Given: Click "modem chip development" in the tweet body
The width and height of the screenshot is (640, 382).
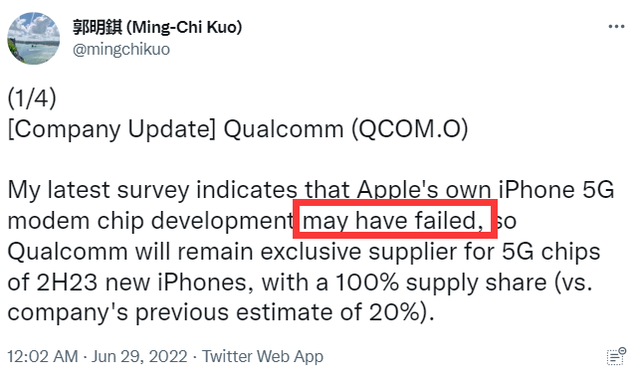Looking at the screenshot, I should coord(150,221).
